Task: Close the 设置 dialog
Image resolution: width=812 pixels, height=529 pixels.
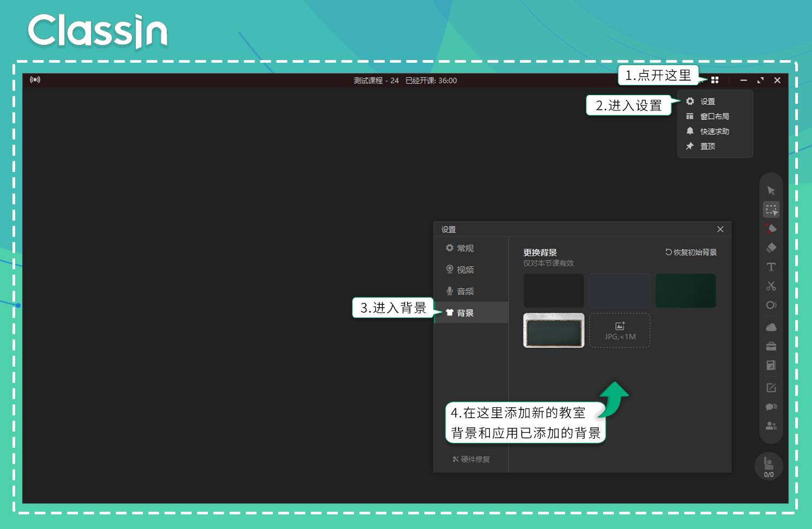Action: click(720, 229)
